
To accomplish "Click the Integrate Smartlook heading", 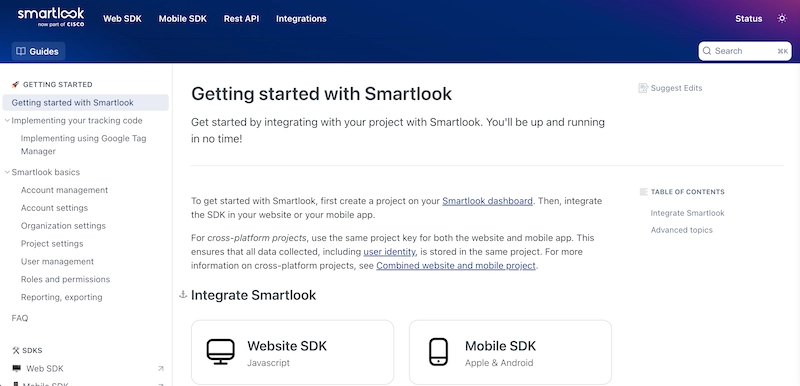I will 254,295.
